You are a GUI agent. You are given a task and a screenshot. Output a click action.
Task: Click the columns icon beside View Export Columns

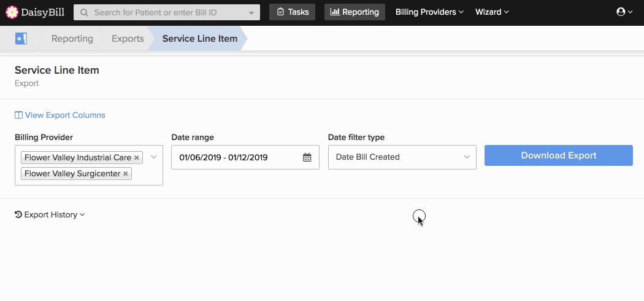coord(18,115)
